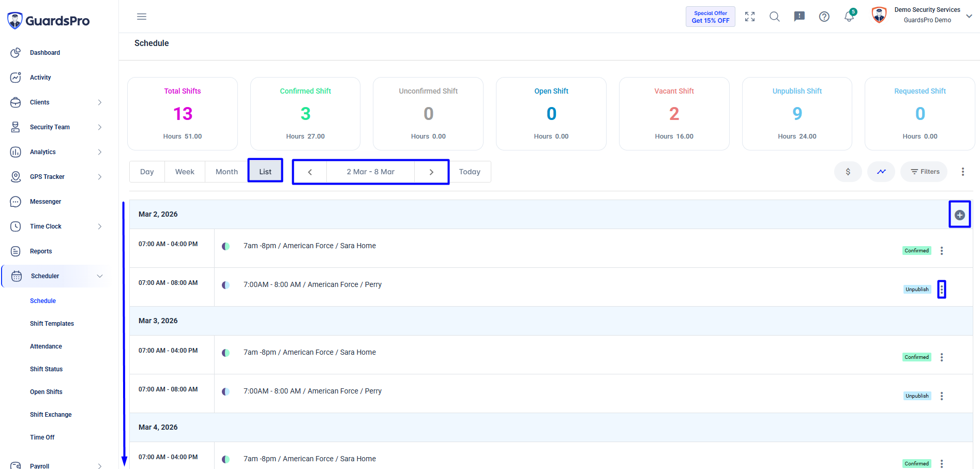Open the schedule toolbar three-dot menu
The width and height of the screenshot is (980, 469).
(x=962, y=172)
